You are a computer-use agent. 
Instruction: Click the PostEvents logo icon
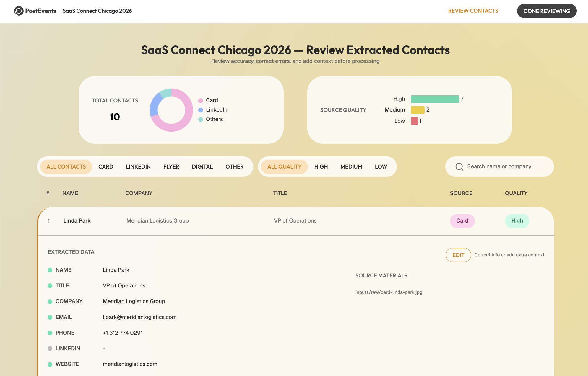tap(19, 11)
